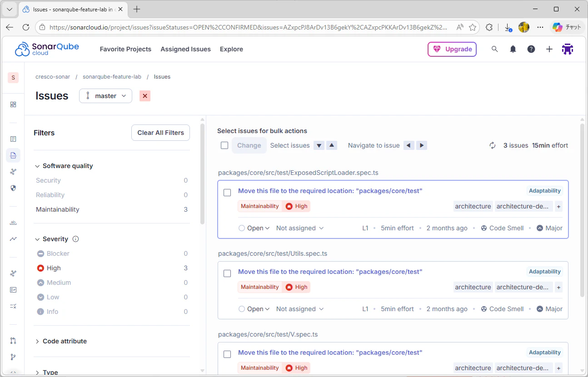Screen dimensions: 588x377
Task: Open the Pull Requests icon in sidebar
Action: click(x=13, y=341)
